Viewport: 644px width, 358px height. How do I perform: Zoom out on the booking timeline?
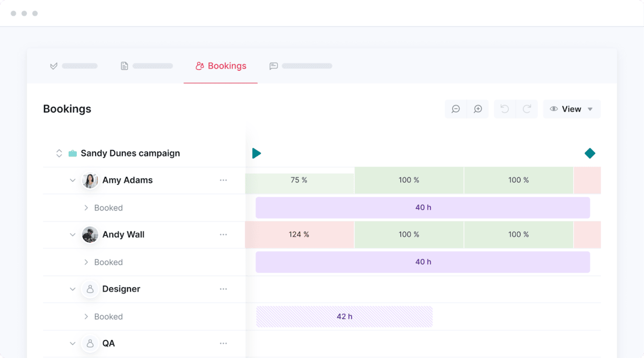click(x=456, y=109)
